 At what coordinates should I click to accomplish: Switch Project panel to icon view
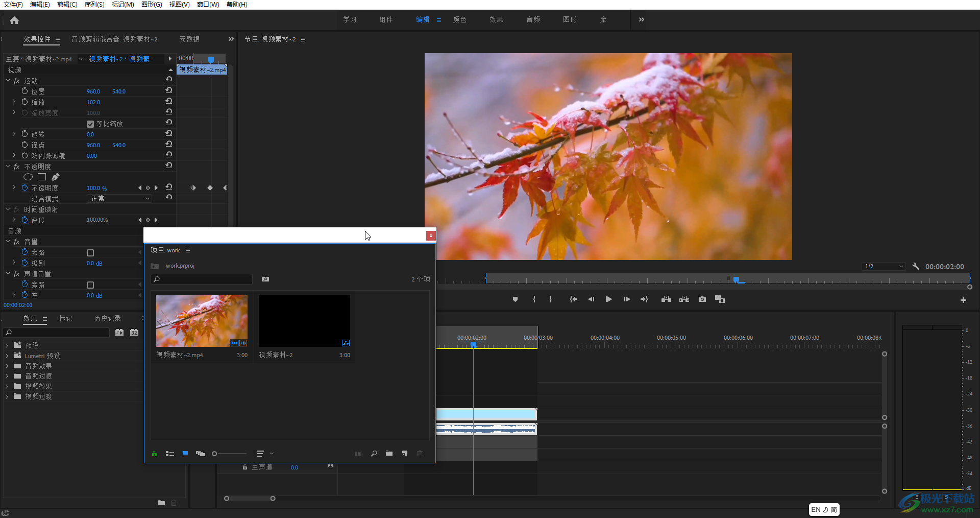point(185,454)
